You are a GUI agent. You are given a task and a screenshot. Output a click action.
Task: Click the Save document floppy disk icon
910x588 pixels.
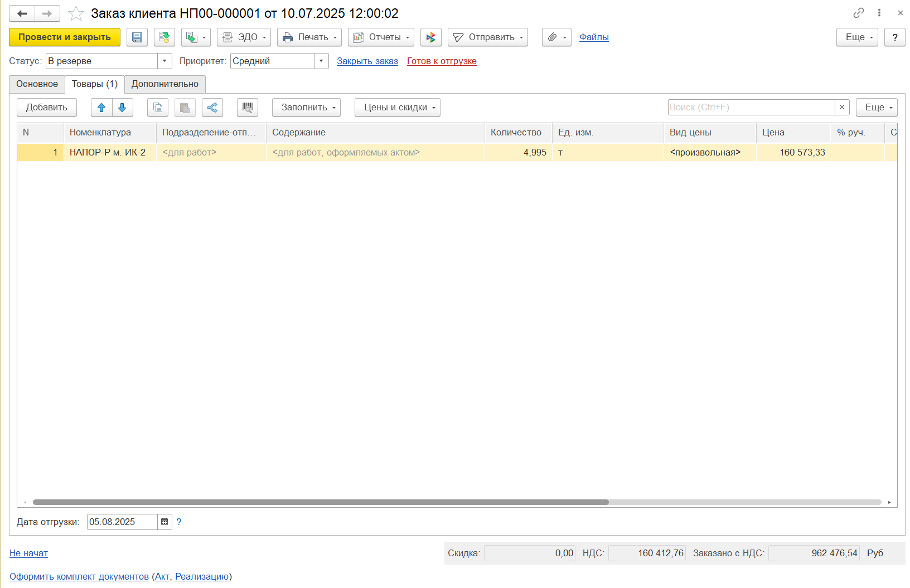137,37
